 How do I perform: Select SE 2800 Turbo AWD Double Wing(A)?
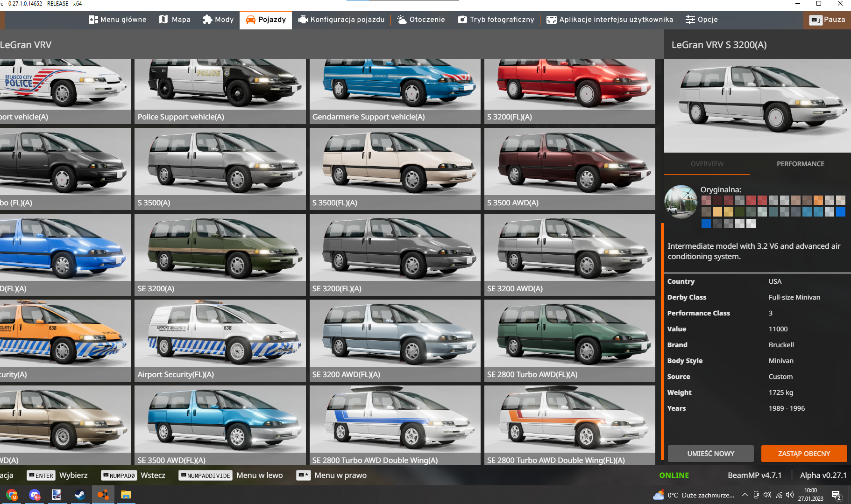point(395,425)
